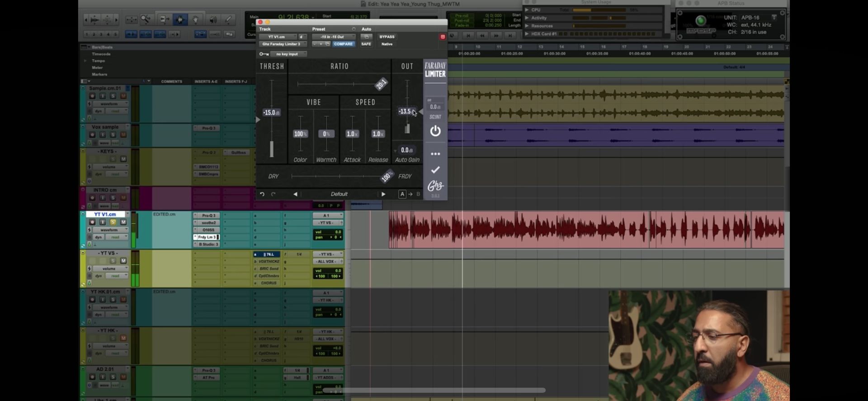The image size is (868, 401).
Task: Open waveform view selector on YT V1.cm
Action: pyautogui.click(x=110, y=230)
